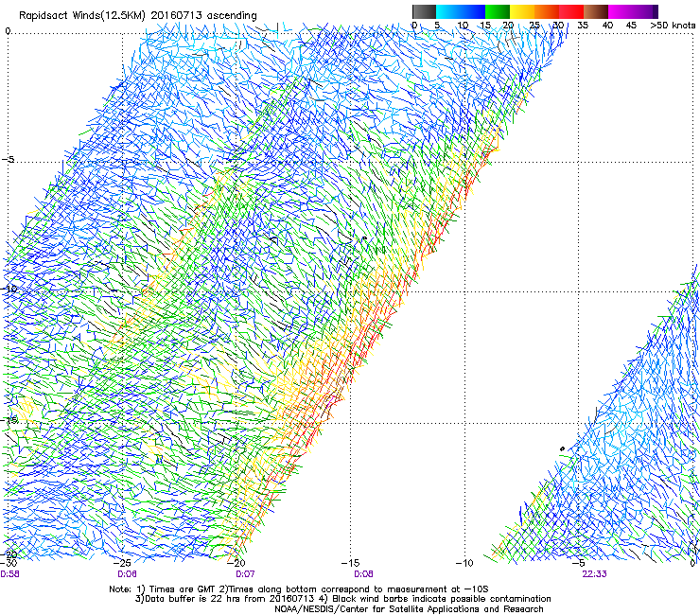Image resolution: width=700 pixels, height=615 pixels.
Task: Select the latitude '-10' label on left axis
Action: click(9, 289)
